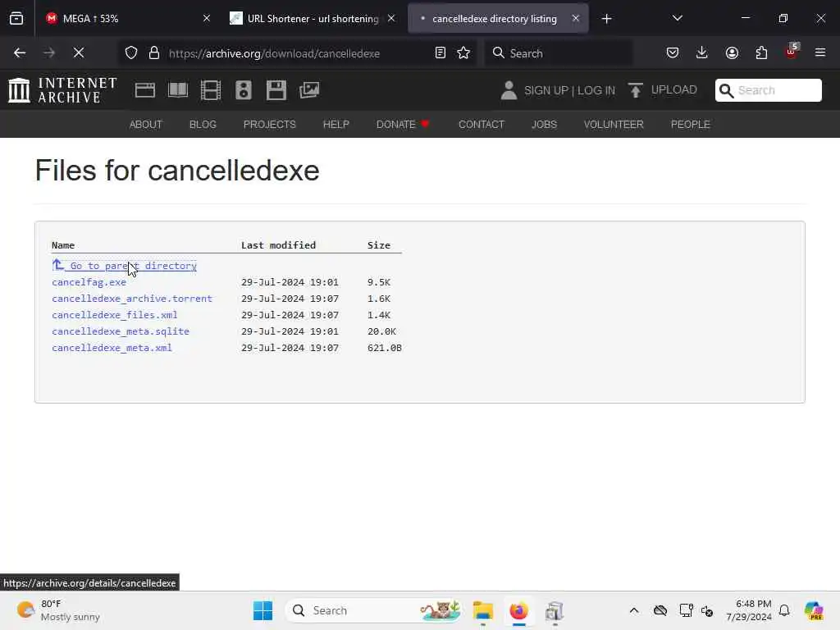Click Go to parent directory link

pyautogui.click(x=125, y=265)
